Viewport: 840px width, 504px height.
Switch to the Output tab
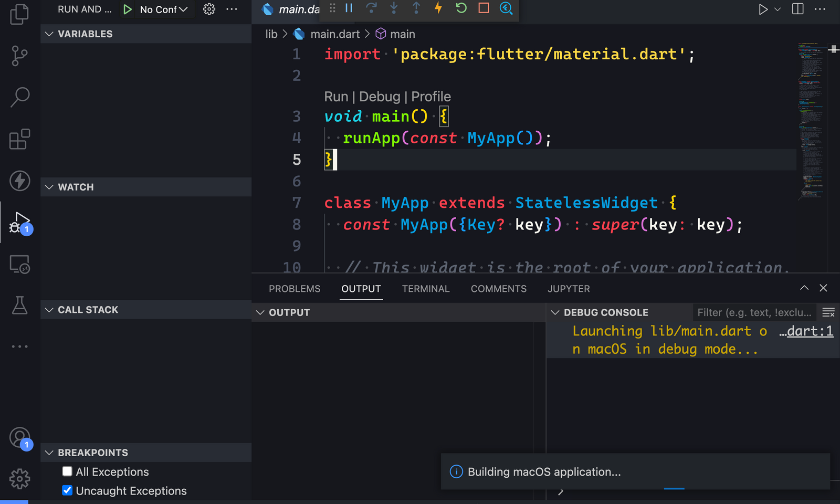pyautogui.click(x=361, y=289)
